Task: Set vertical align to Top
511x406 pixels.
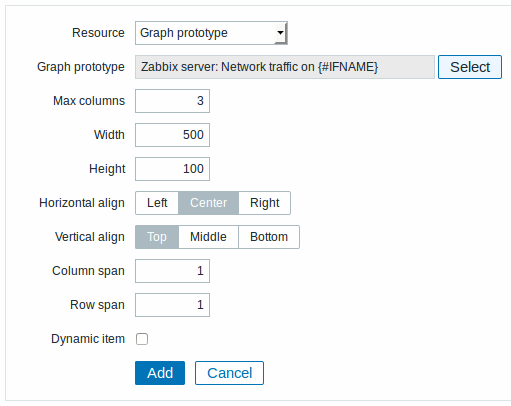Action: click(157, 237)
